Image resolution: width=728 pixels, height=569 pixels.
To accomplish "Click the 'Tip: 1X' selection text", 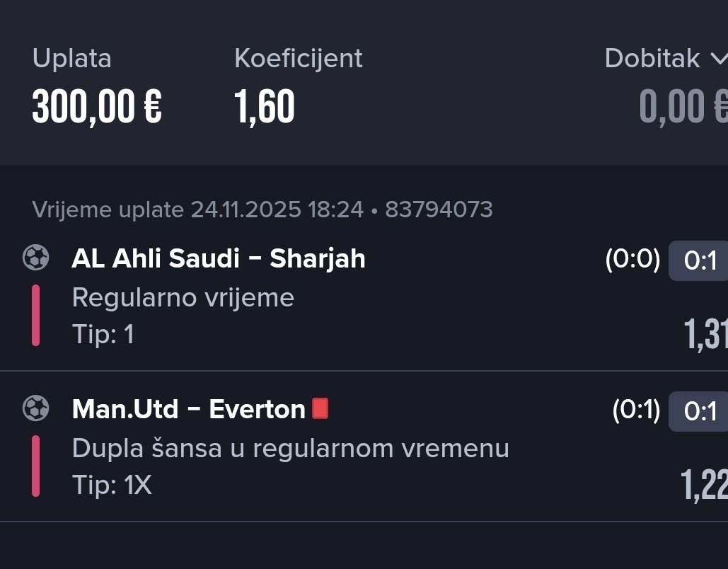I will pos(112,485).
